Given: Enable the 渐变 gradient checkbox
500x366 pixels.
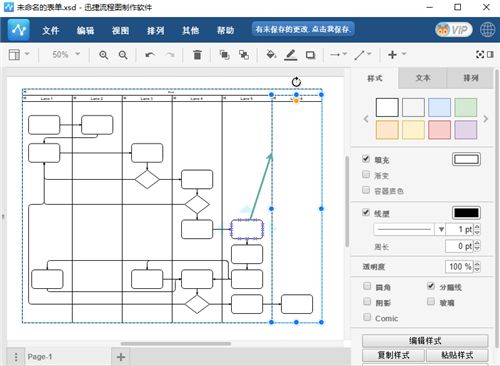Looking at the screenshot, I should (x=366, y=174).
